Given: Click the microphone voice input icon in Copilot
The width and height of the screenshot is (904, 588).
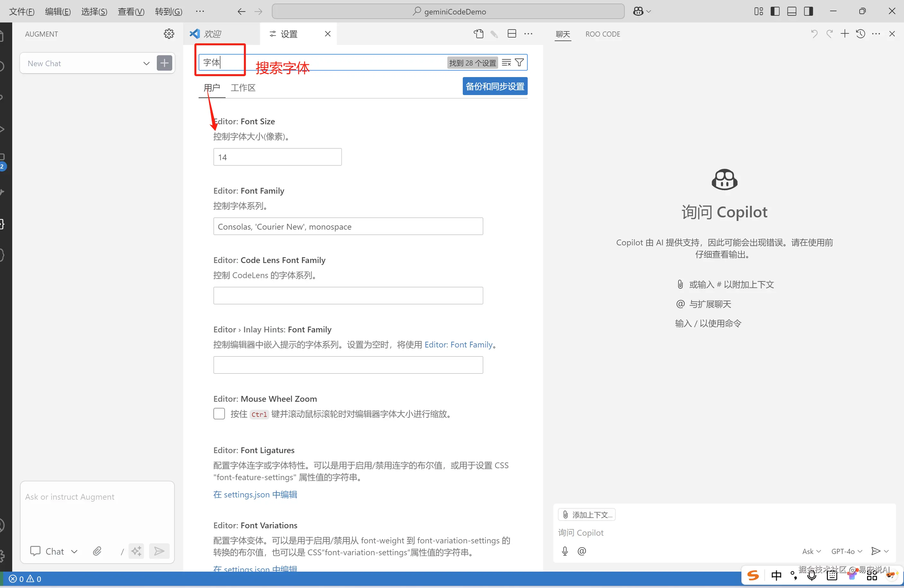Looking at the screenshot, I should click(565, 551).
